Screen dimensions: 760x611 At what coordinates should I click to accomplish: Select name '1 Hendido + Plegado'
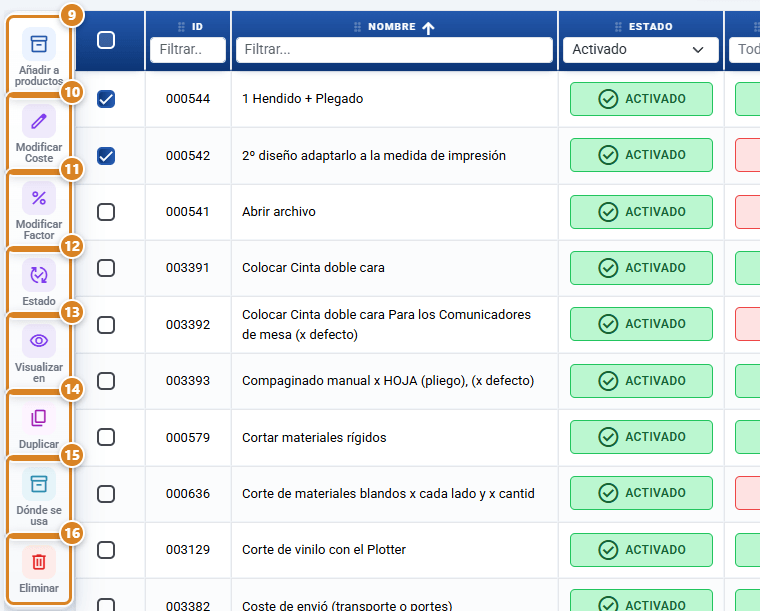pyautogui.click(x=302, y=99)
